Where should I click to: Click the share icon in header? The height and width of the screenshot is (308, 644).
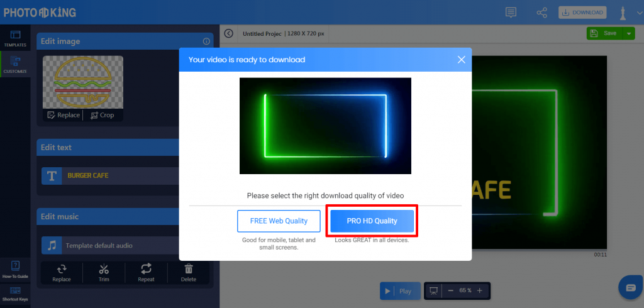[541, 13]
